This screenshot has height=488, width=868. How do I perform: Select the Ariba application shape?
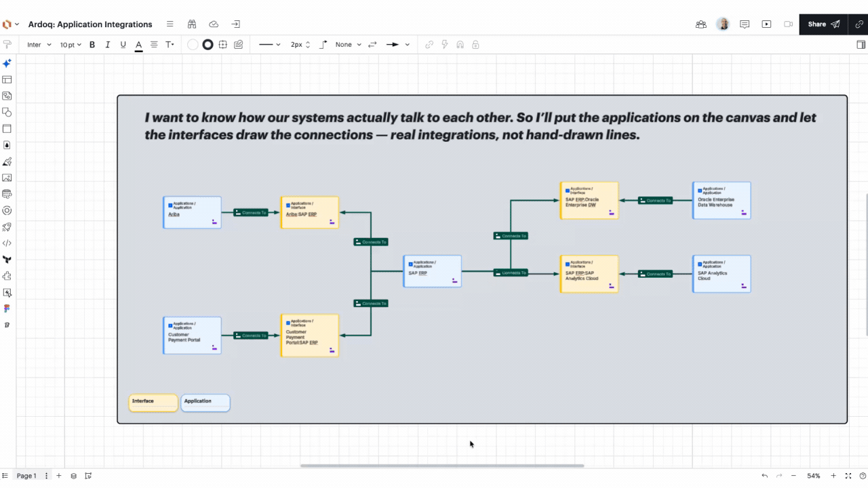point(192,212)
